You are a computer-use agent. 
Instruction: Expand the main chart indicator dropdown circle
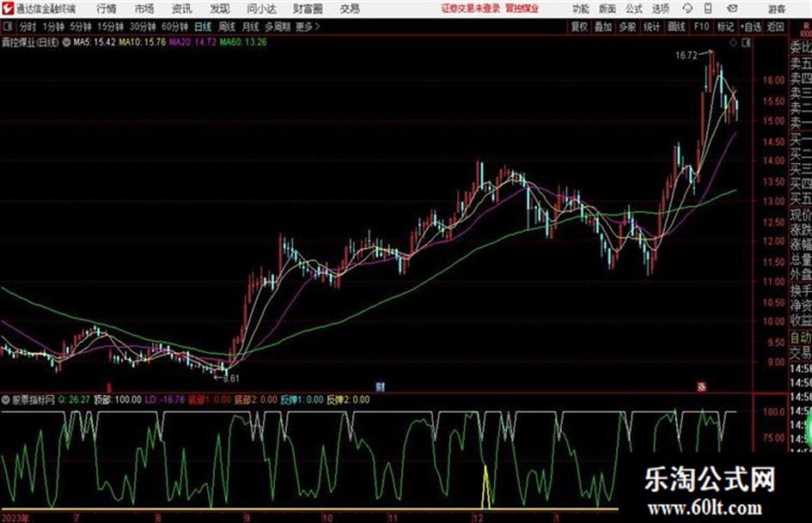(x=66, y=42)
